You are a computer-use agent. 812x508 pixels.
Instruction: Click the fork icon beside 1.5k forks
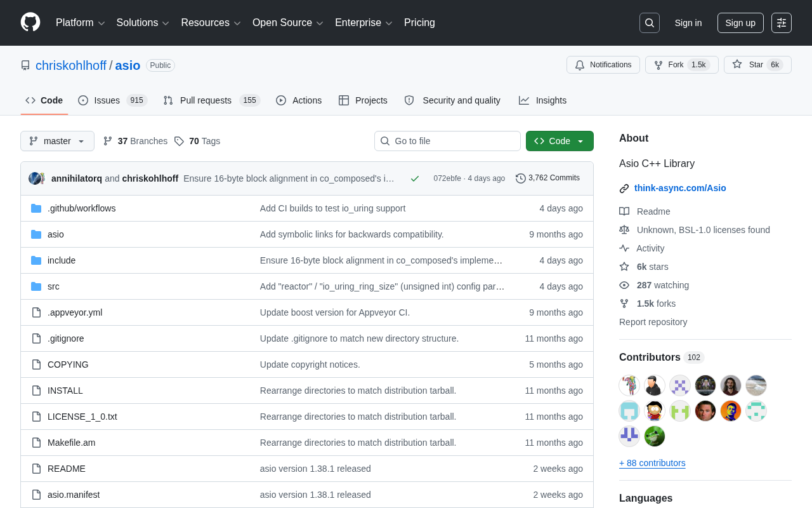coord(624,304)
